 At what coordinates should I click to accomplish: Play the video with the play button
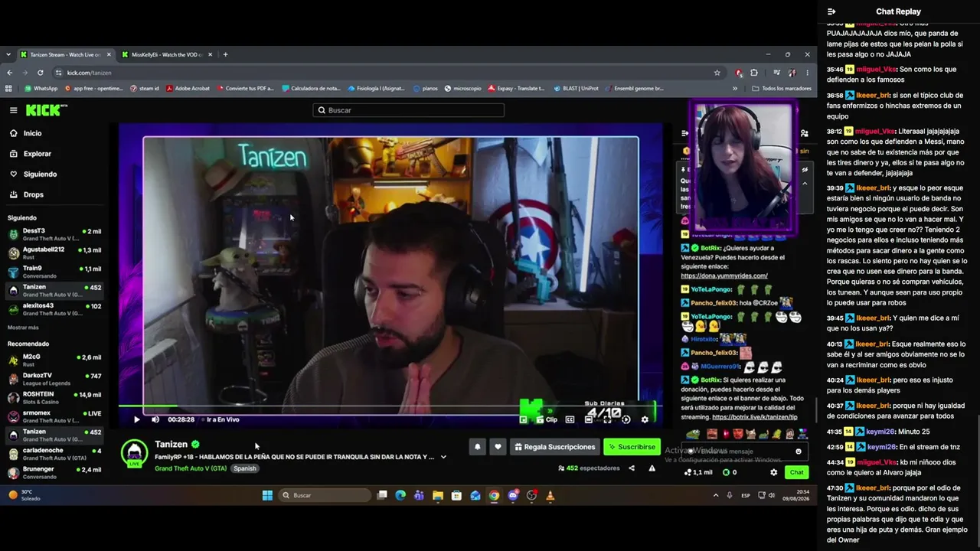[x=137, y=419]
